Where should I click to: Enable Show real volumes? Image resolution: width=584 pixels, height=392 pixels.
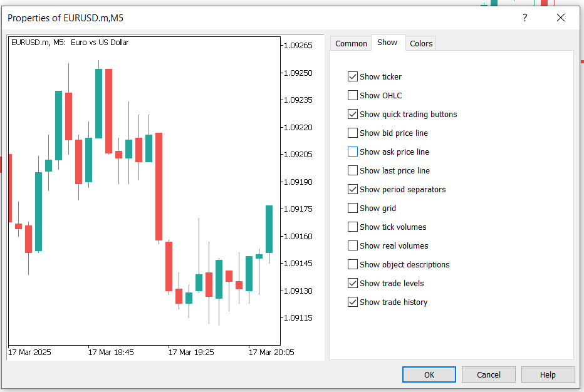tap(353, 246)
